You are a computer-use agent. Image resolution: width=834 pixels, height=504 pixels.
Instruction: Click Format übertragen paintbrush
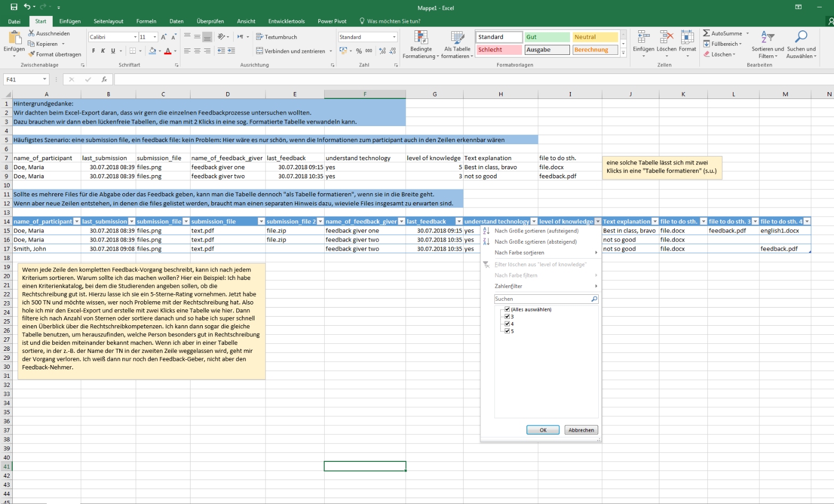coord(32,54)
